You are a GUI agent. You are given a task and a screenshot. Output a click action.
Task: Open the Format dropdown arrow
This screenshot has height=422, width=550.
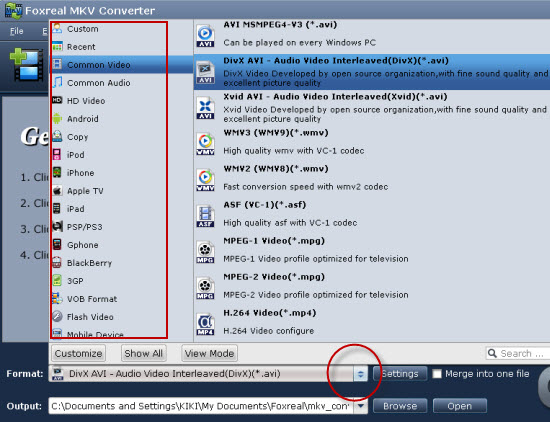click(360, 374)
